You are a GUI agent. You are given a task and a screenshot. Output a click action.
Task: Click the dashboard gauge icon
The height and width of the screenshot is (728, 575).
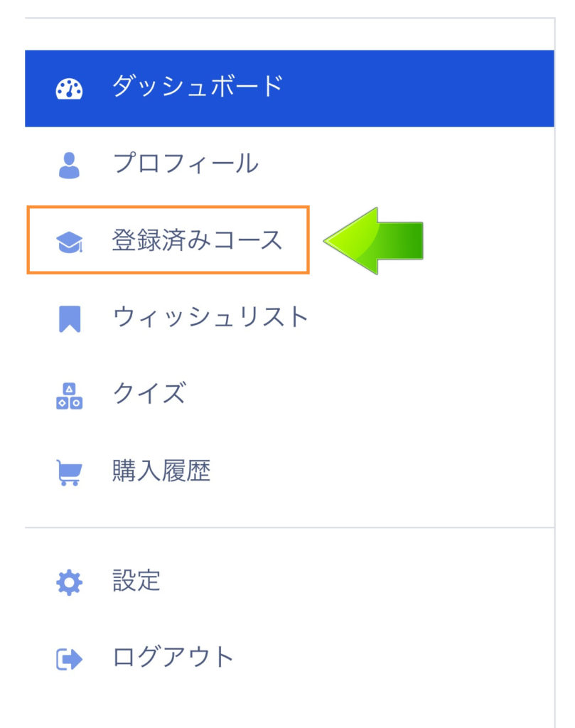click(69, 88)
